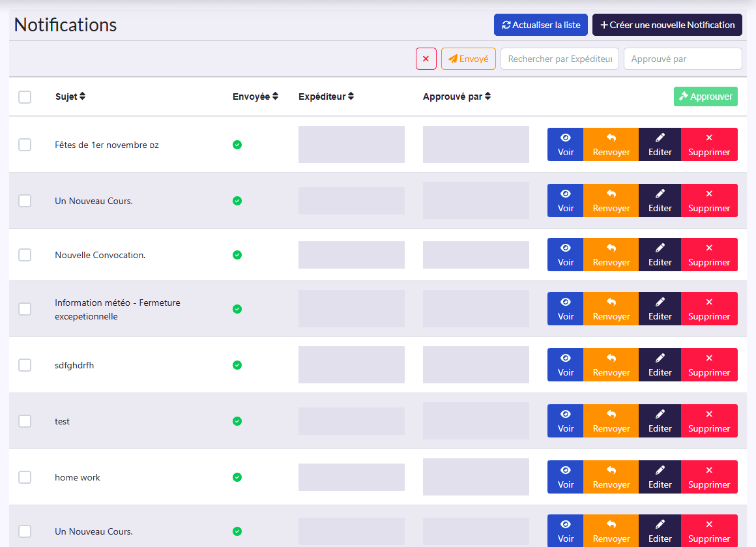Delete the 'sdfghdrfh' notification
The image size is (756, 547).
(x=709, y=364)
